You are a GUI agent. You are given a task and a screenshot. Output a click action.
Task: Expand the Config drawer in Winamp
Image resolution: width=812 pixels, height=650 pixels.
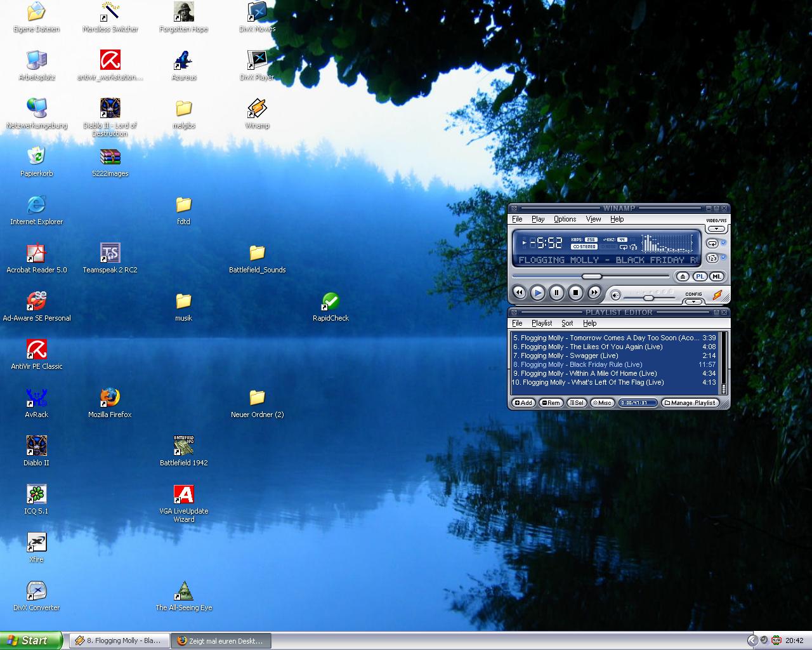pyautogui.click(x=694, y=302)
